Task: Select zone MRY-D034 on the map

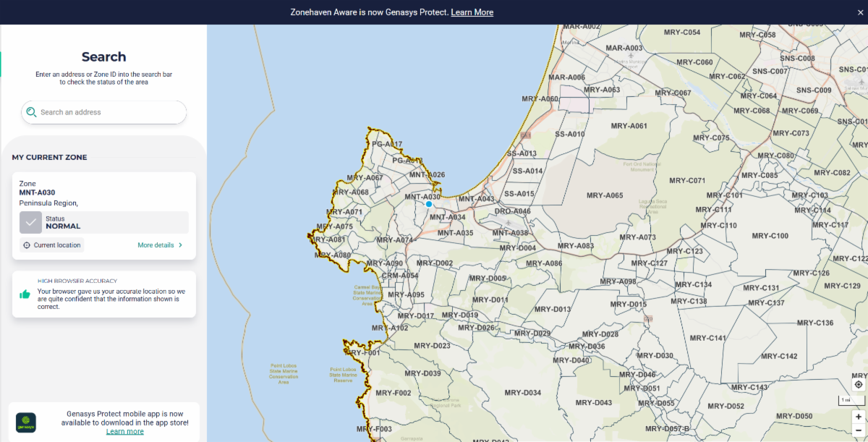Action: pos(523,393)
